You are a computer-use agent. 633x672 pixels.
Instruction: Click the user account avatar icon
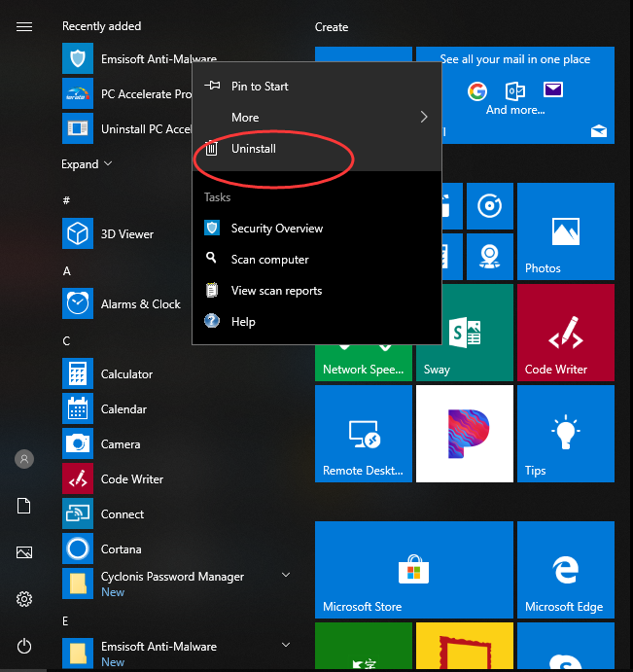24,459
